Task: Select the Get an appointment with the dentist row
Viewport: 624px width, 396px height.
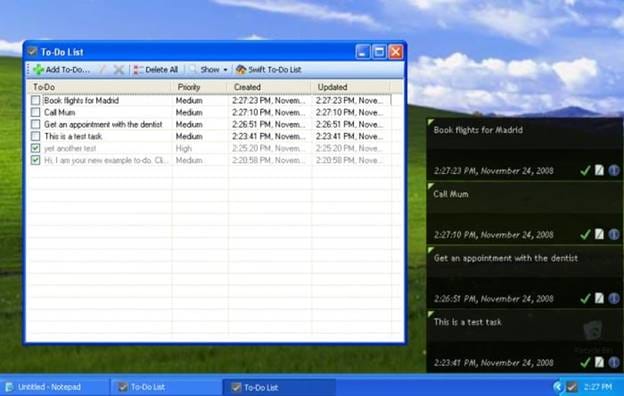Action: [209, 124]
